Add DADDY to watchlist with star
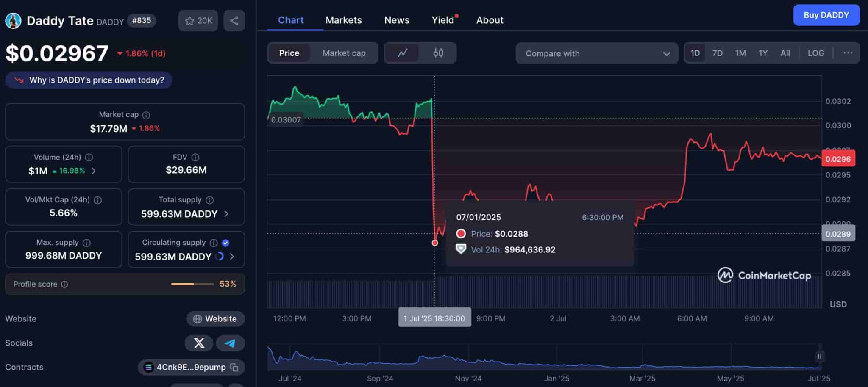 (x=198, y=21)
